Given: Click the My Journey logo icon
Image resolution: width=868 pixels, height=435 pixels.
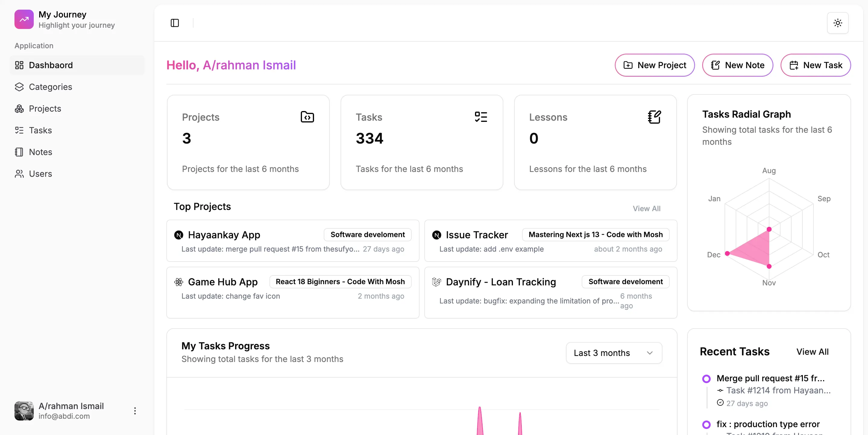Looking at the screenshot, I should [24, 19].
